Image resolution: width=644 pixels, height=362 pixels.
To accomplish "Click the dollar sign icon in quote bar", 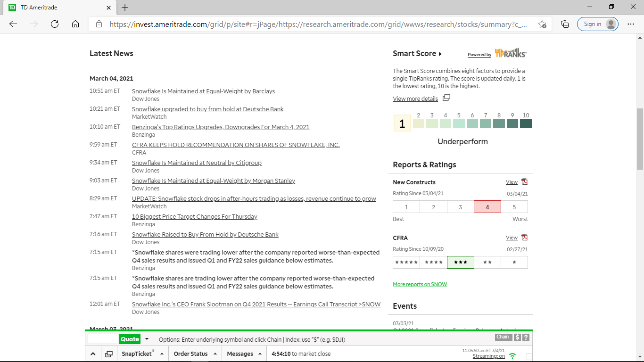I will pyautogui.click(x=517, y=337).
